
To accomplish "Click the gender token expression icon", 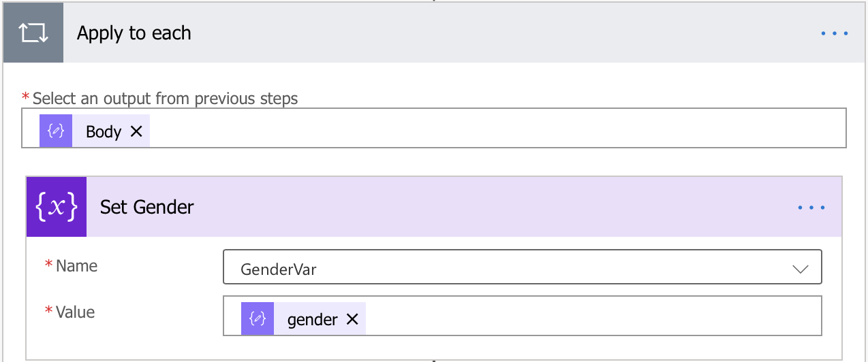I will coord(258,319).
